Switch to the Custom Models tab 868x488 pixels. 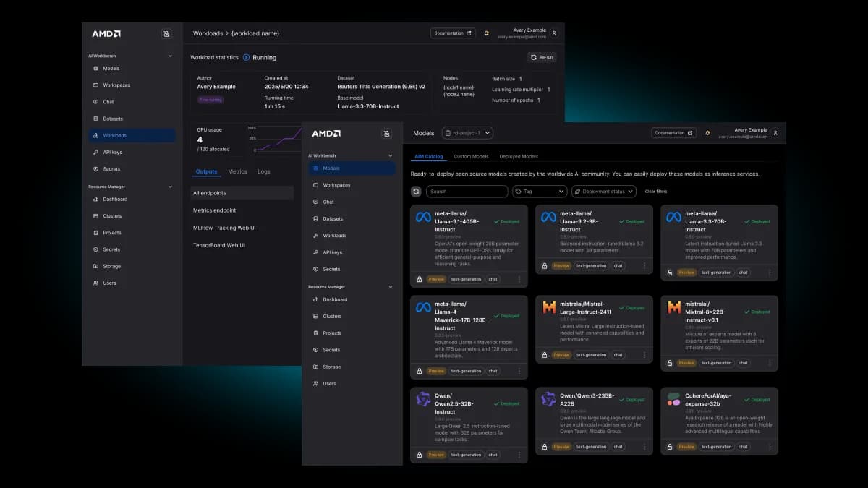[471, 156]
